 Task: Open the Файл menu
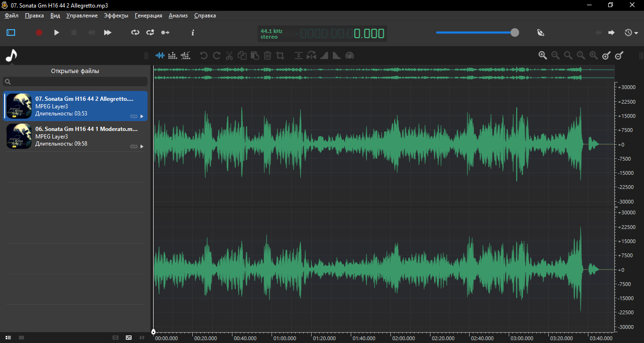coord(12,16)
